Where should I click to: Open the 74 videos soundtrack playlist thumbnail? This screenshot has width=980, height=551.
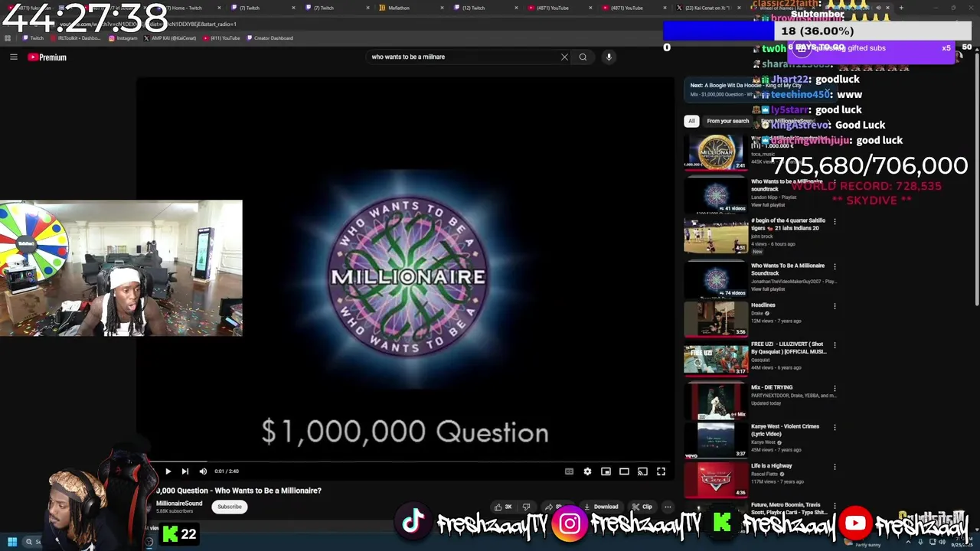716,279
